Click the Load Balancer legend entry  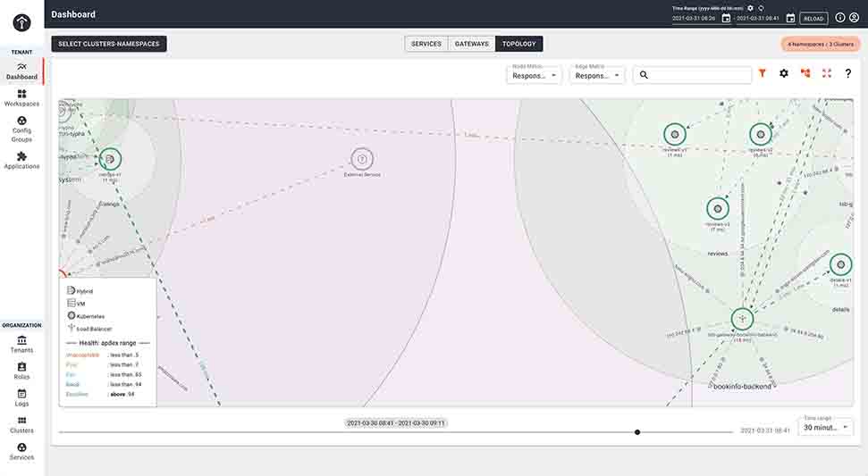(89, 329)
